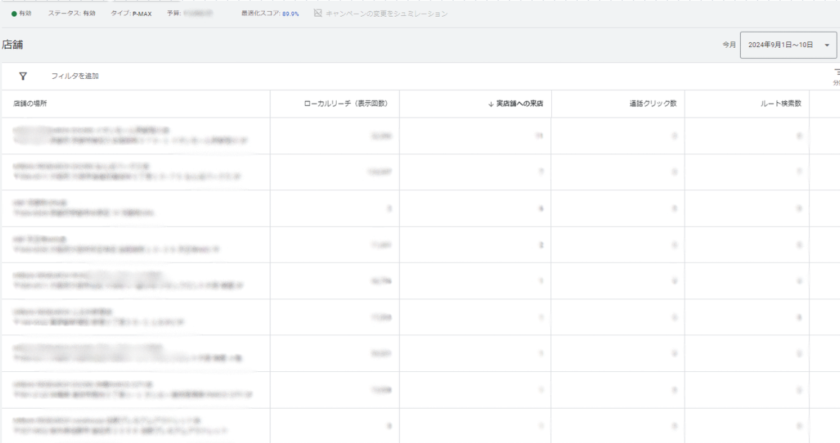Click the partially visible icon at filter bar's right edge

(x=835, y=74)
